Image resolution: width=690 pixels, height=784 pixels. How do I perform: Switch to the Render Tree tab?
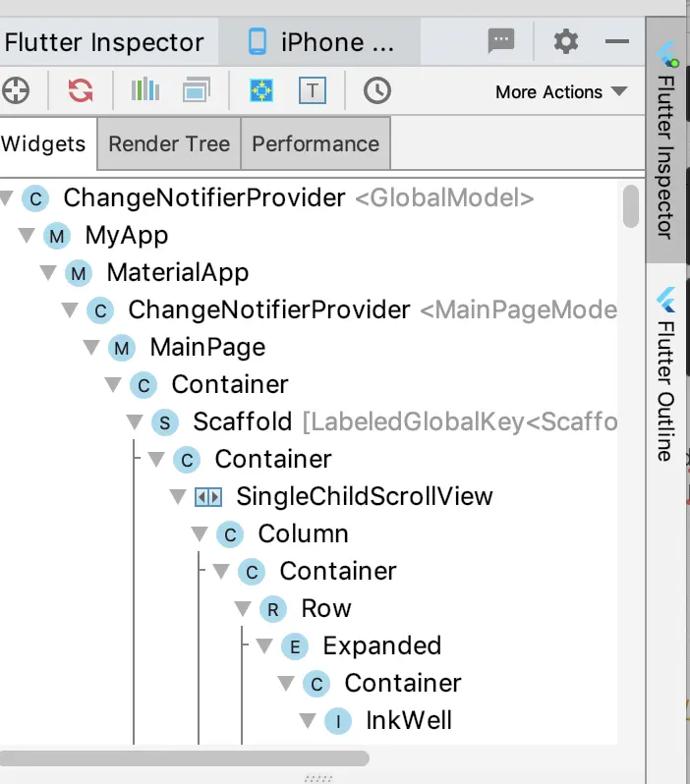pos(169,144)
